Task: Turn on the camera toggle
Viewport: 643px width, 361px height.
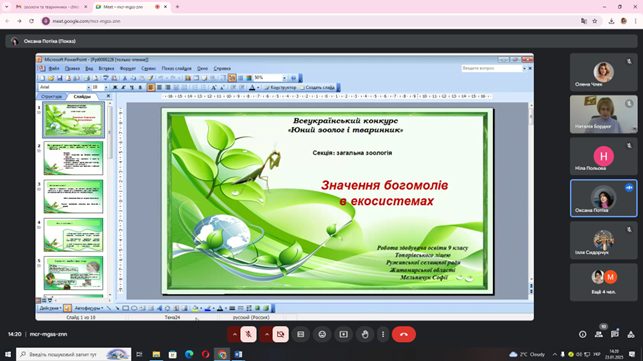Action: 280,334
